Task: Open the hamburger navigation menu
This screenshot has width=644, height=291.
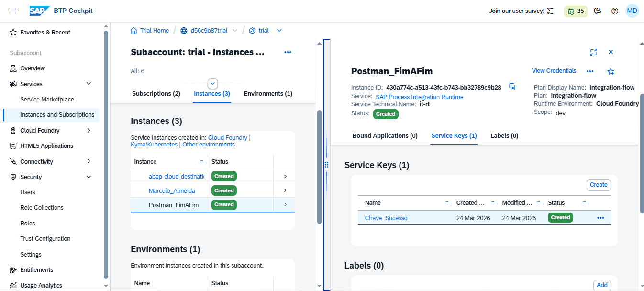Action: point(12,11)
